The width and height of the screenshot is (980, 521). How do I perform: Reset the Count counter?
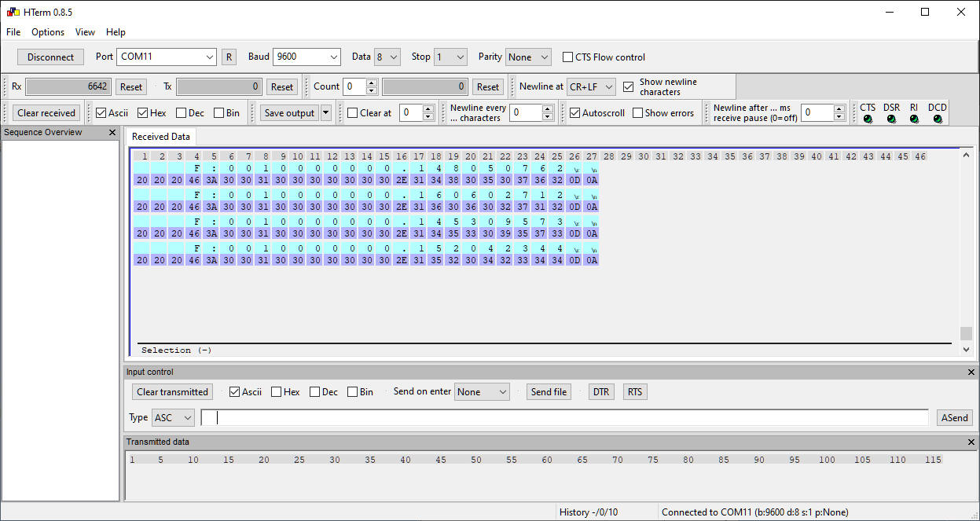point(488,86)
